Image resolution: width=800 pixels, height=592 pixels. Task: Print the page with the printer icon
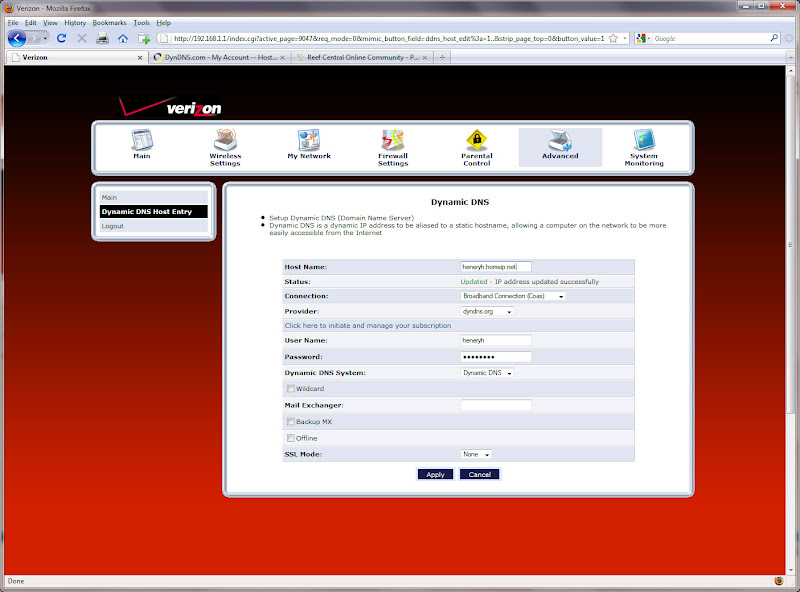click(x=103, y=38)
